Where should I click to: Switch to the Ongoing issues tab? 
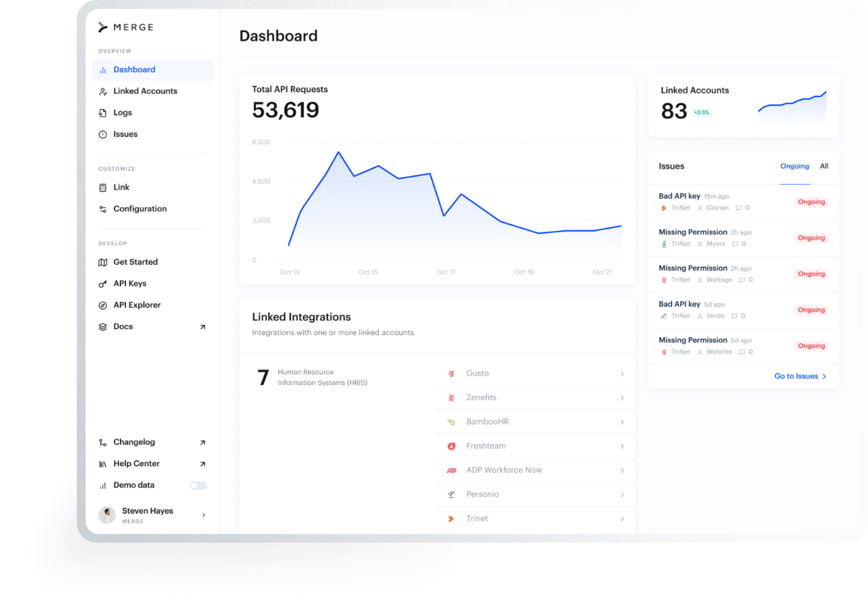tap(795, 166)
